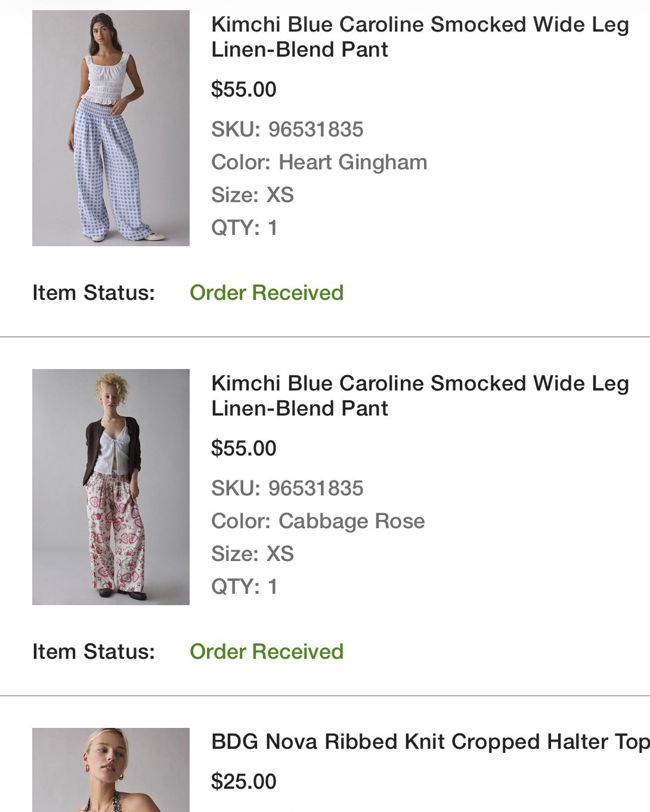Open the Cabbage Rose pants product photo
The width and height of the screenshot is (650, 812).
(111, 487)
